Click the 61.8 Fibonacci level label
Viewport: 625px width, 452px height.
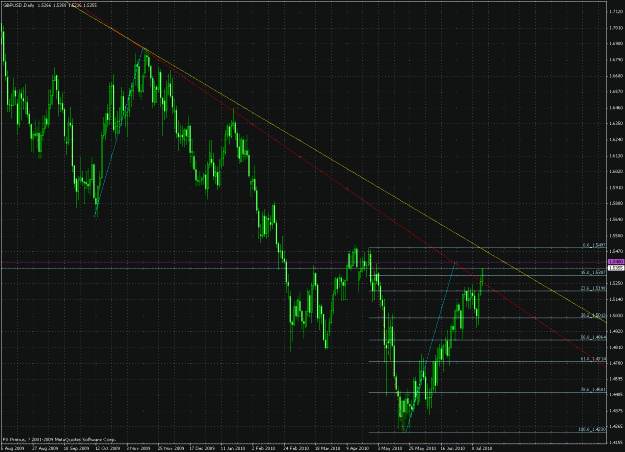pos(593,359)
